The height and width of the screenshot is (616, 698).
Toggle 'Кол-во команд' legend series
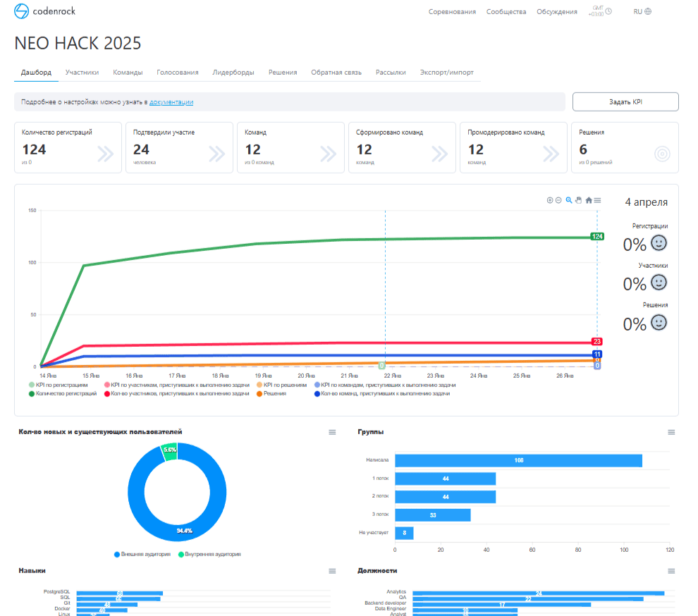click(382, 393)
